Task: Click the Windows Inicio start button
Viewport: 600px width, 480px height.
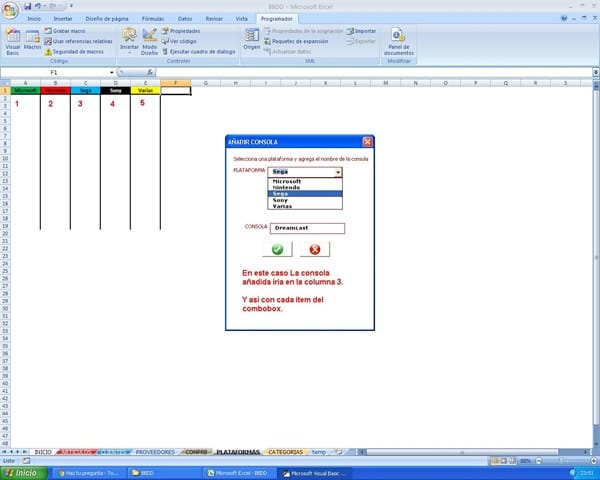Action: [24, 473]
